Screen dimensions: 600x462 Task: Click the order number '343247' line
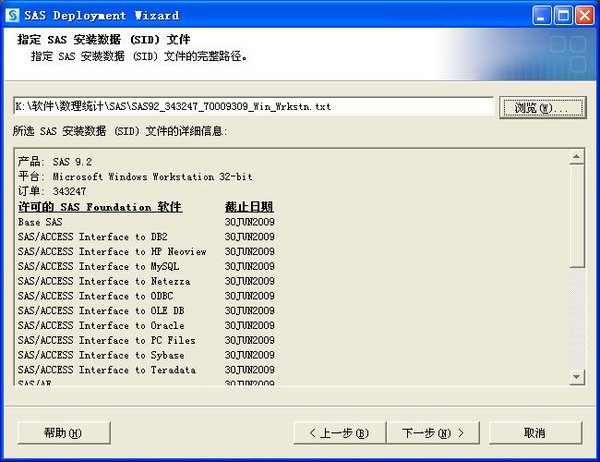(52, 191)
